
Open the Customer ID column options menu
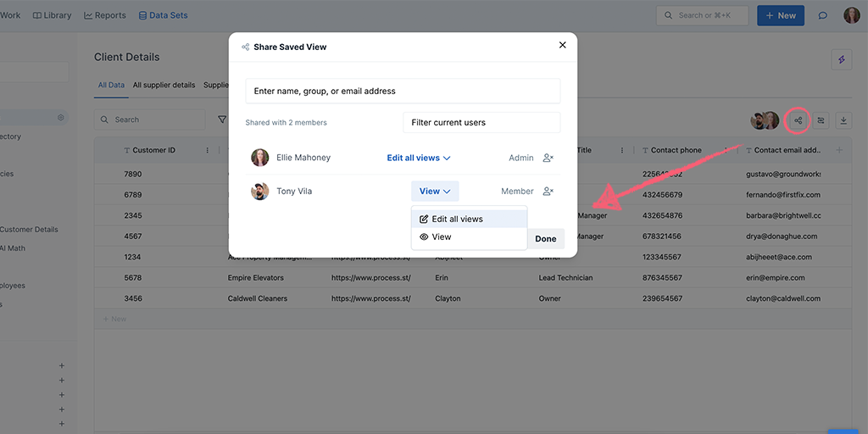(208, 150)
